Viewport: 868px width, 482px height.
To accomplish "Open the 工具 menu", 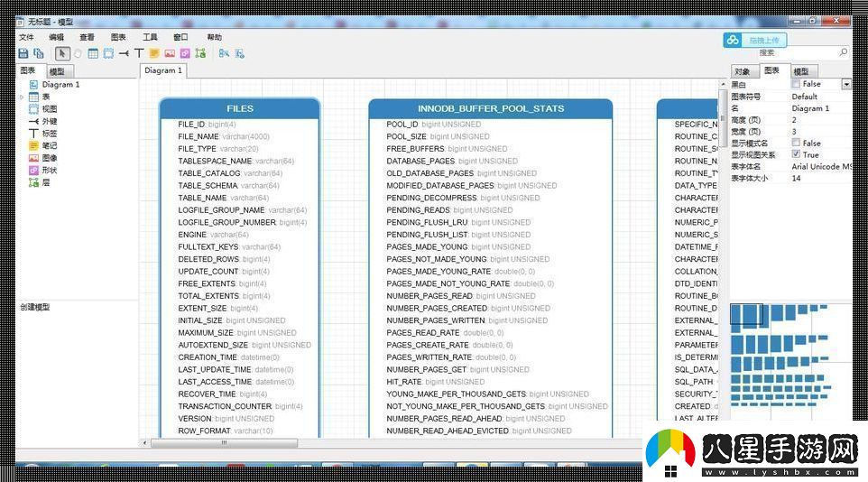I will (x=150, y=37).
